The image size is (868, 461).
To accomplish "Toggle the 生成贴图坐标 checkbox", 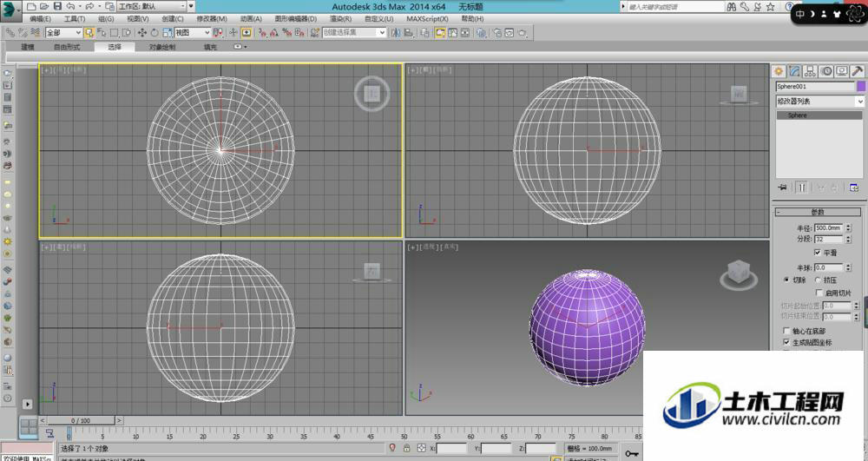I will [786, 343].
